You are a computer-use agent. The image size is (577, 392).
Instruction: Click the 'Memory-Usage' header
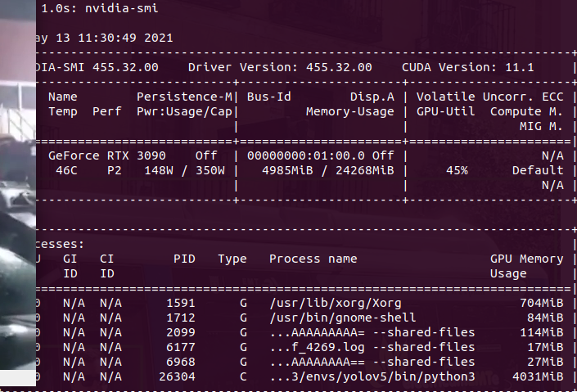point(350,111)
